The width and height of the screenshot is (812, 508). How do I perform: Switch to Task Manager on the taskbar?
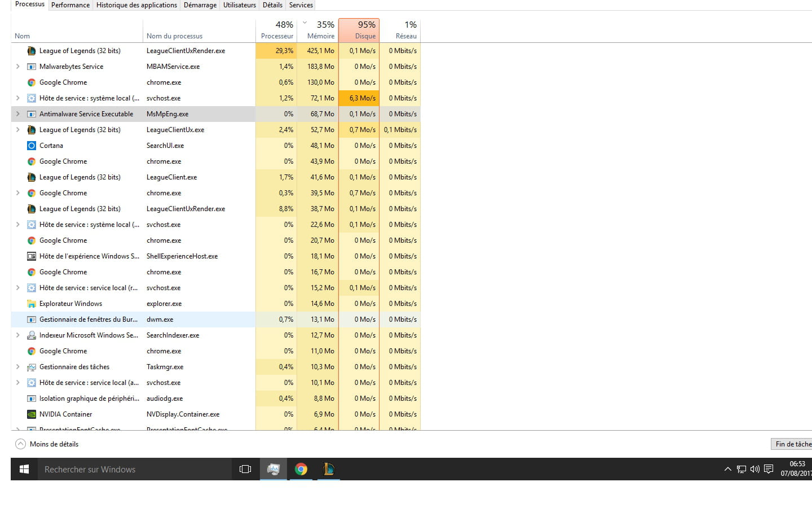click(x=273, y=469)
